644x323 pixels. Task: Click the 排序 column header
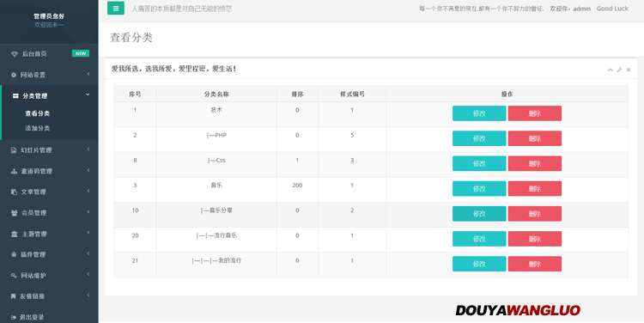pos(297,94)
